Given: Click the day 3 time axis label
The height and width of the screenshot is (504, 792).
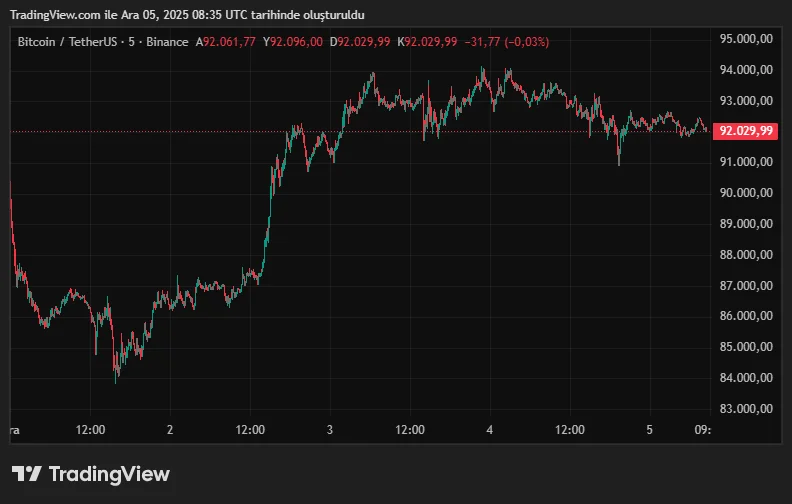Looking at the screenshot, I should click(x=330, y=429).
